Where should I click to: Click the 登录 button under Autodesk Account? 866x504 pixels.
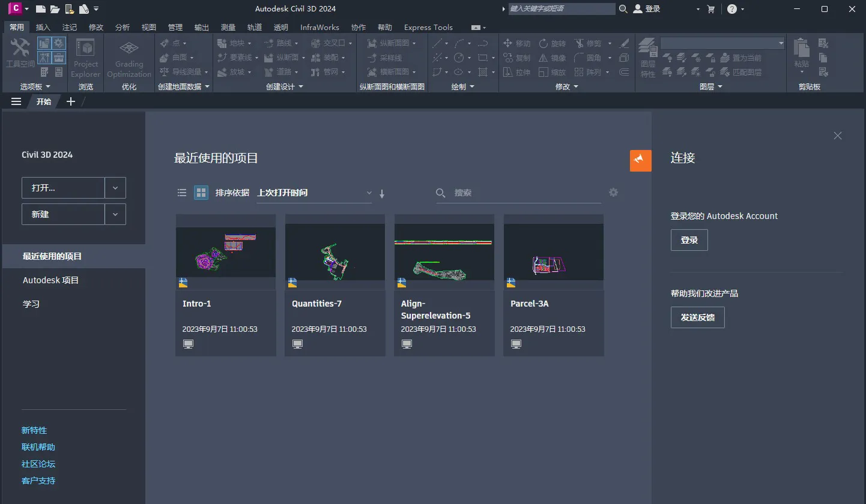[689, 240]
